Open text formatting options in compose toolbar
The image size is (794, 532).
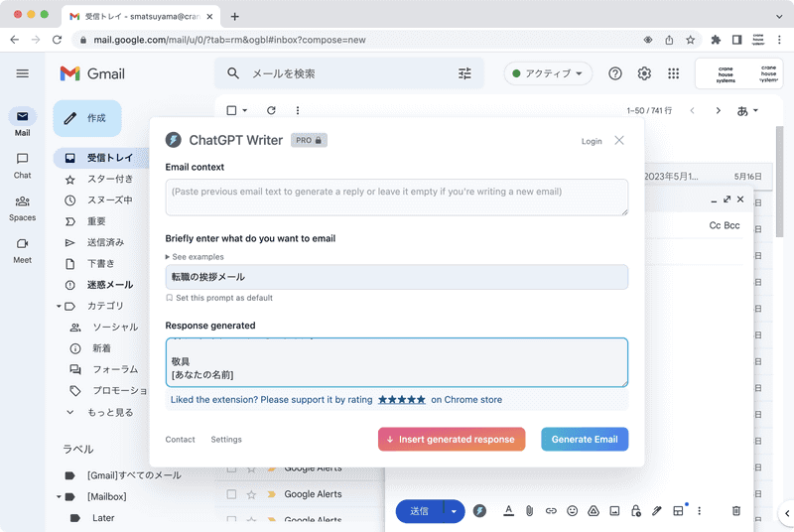coord(508,511)
